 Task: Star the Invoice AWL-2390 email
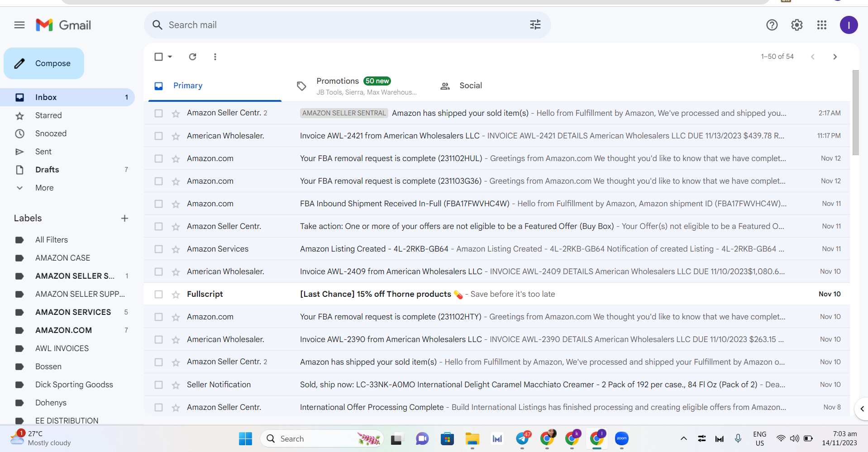pyautogui.click(x=176, y=339)
